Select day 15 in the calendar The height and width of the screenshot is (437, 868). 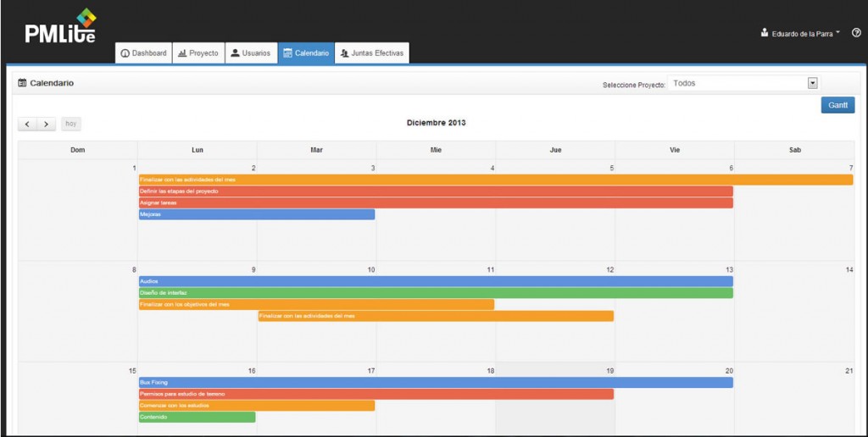point(77,399)
